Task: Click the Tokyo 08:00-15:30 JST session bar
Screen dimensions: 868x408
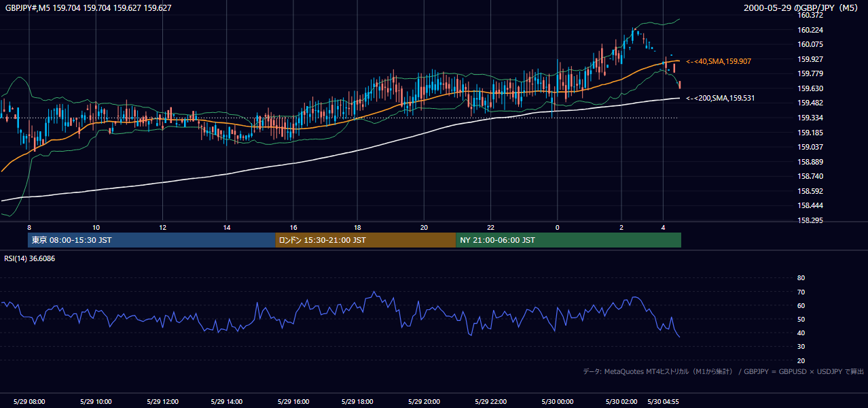Action: 151,240
